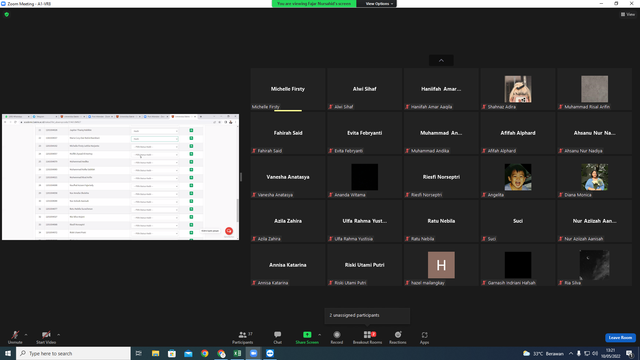The width and height of the screenshot is (640, 360).
Task: Select Fahirah Said's participant tile
Action: (288, 133)
